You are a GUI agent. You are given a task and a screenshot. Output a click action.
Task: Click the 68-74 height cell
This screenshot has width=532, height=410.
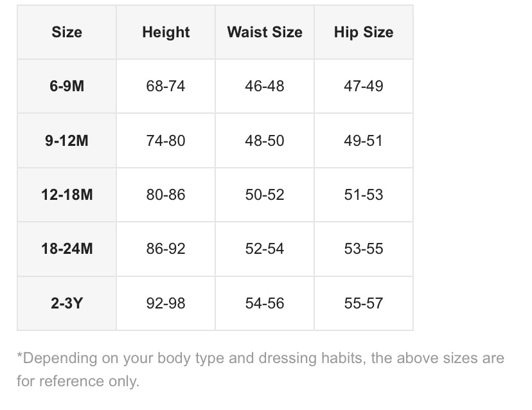point(166,86)
